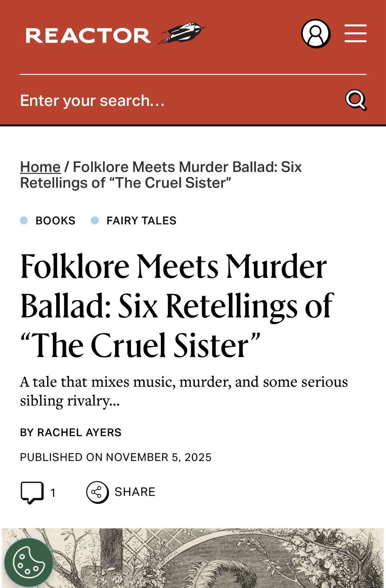Open the user account profile icon
This screenshot has height=588, width=386.
316,34
